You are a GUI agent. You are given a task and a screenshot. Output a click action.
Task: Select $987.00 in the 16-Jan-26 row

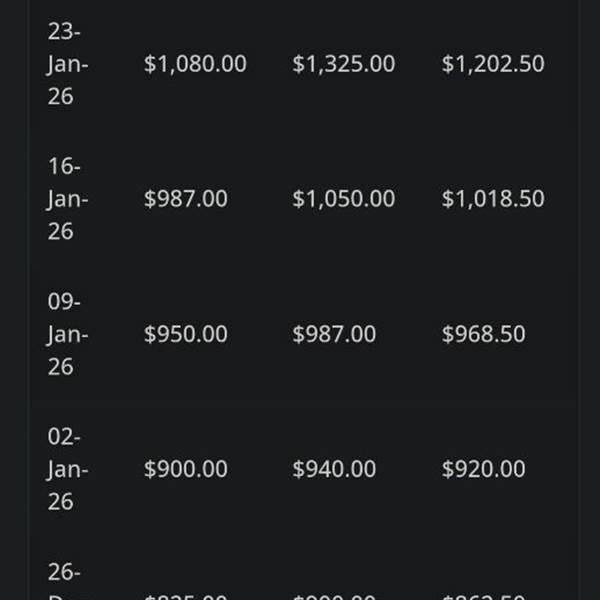[186, 199]
